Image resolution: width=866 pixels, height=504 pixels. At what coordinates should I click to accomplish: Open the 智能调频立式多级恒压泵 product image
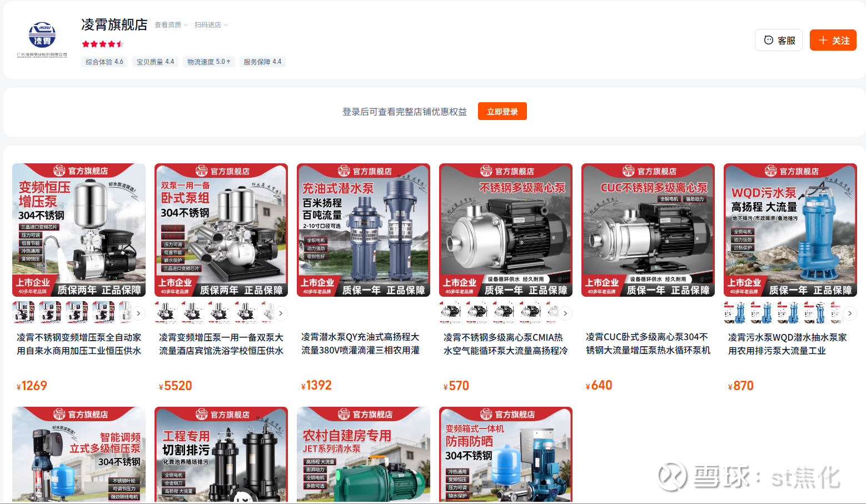[79, 454]
